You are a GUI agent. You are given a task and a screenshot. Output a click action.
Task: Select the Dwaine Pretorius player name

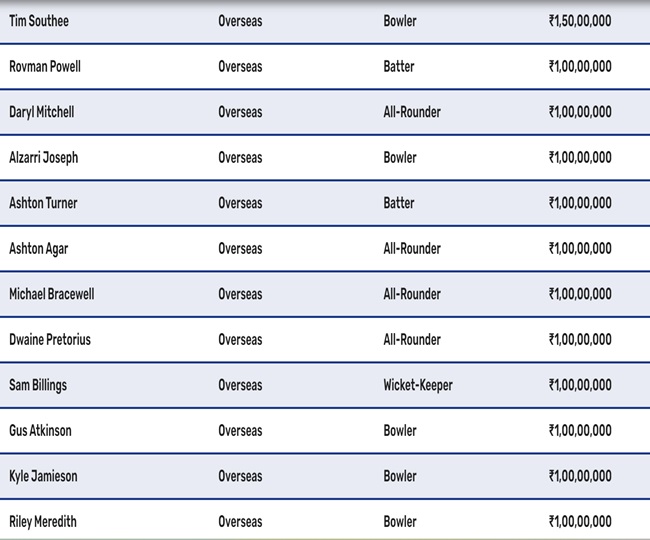pos(50,340)
